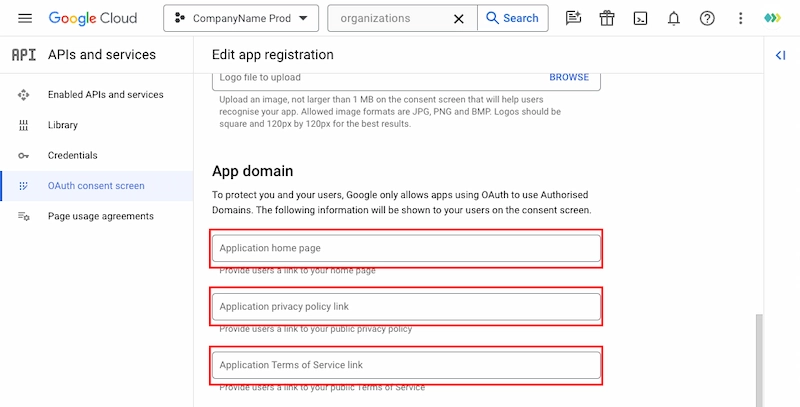Click BROWSE to upload a logo
Viewport: 800px width, 407px height.
569,77
